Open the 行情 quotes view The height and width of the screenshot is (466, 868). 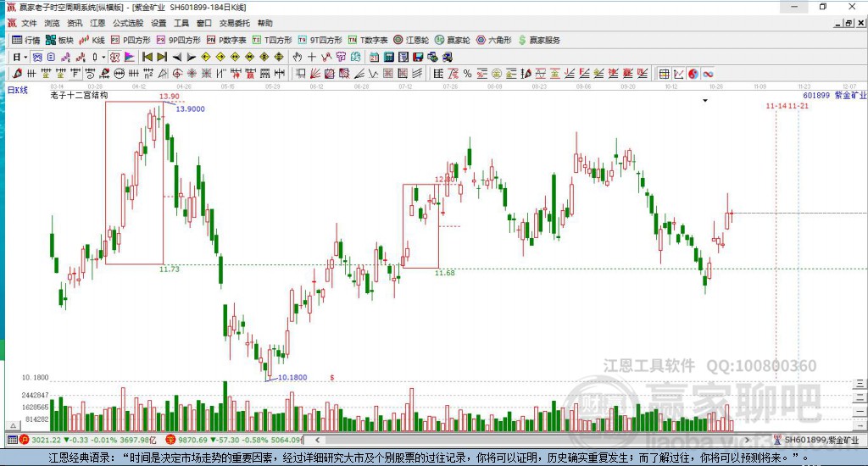(26, 40)
